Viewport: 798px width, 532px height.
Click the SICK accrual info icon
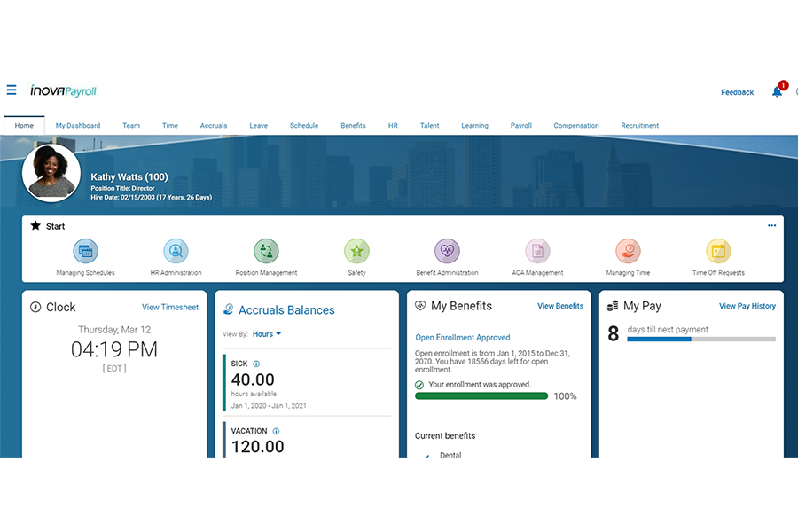(x=256, y=364)
